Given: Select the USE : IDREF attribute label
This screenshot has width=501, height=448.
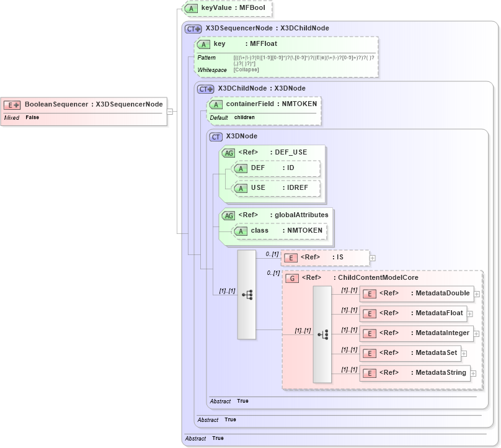Looking at the screenshot, I should pos(280,188).
